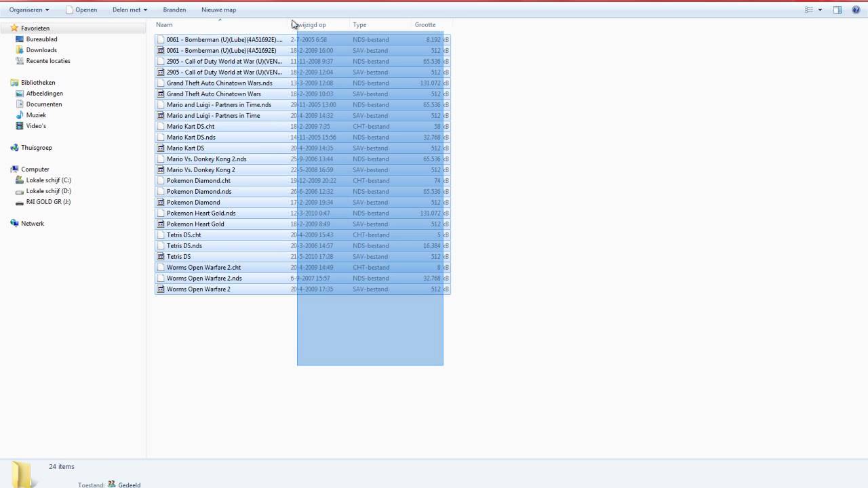Select the Grand Theft Auto Chinatown Wars SAV file

[214, 94]
